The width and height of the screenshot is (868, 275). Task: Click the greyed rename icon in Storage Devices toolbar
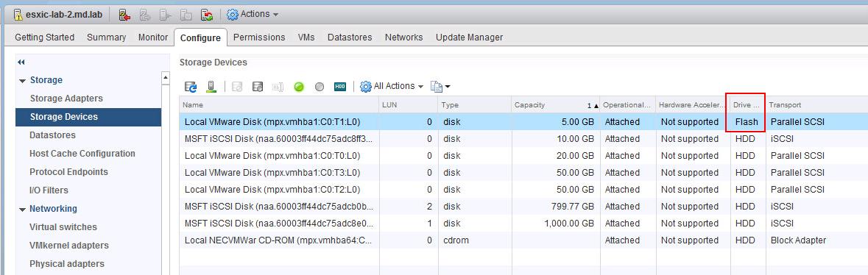click(278, 86)
